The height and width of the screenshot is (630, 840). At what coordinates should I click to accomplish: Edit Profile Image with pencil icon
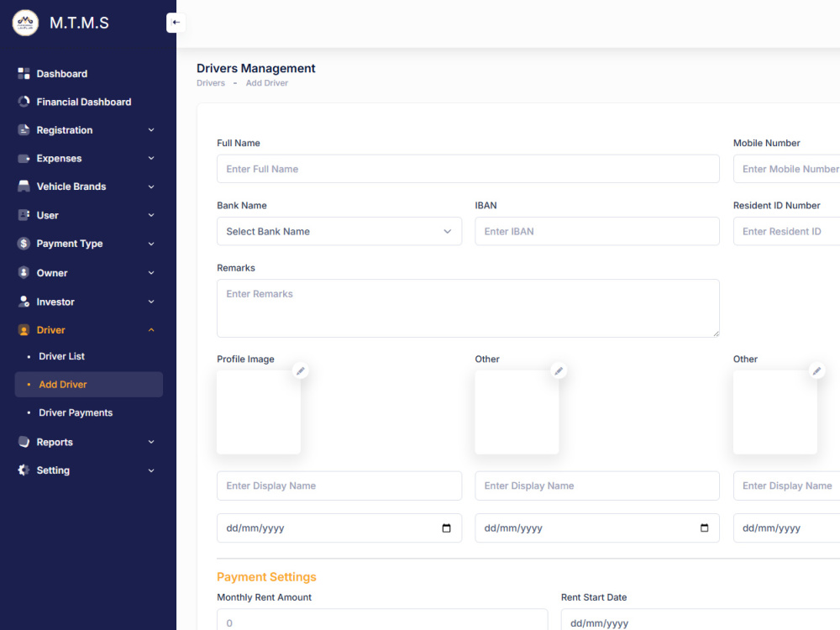click(x=301, y=370)
